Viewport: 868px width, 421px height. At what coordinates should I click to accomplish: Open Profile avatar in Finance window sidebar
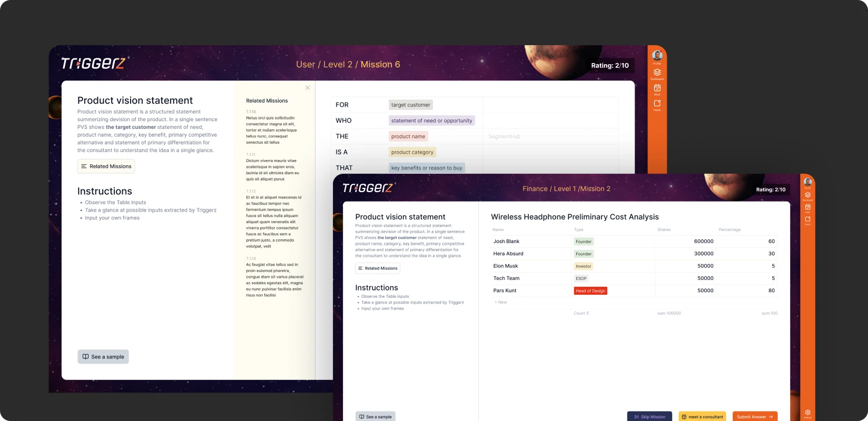[807, 182]
